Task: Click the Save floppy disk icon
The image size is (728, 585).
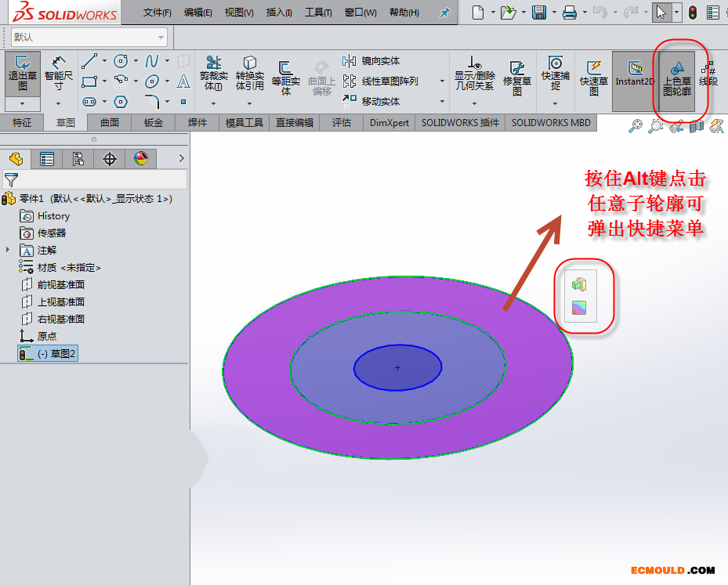Action: coord(539,13)
